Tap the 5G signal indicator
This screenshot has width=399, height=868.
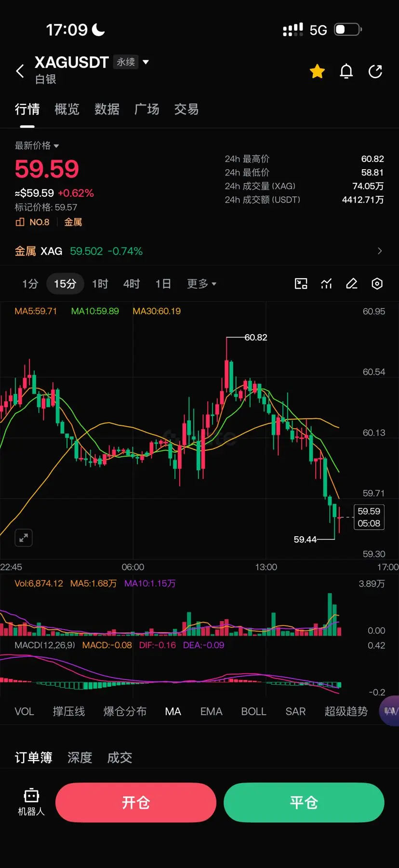tap(318, 30)
